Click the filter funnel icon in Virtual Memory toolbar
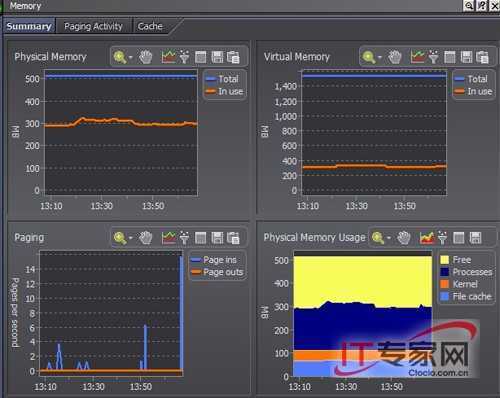This screenshot has height=398, width=500. point(433,57)
